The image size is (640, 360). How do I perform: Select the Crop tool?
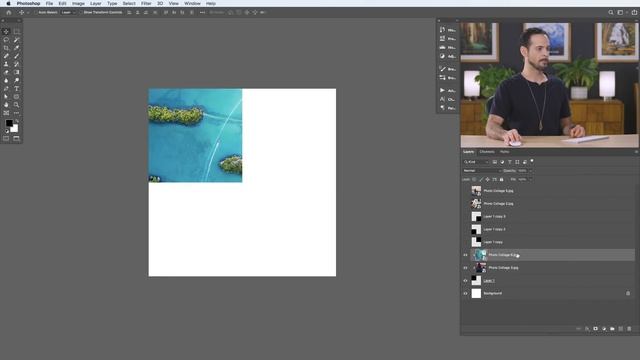[6, 48]
